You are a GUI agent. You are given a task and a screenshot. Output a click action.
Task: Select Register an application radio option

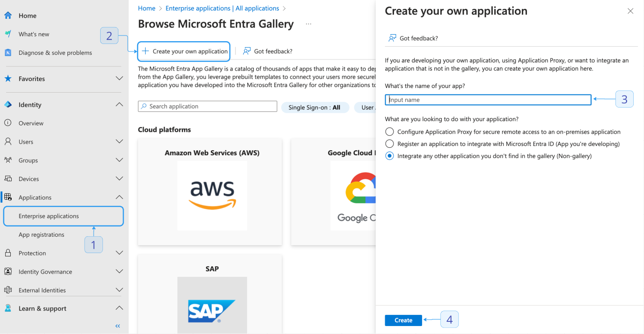click(389, 144)
